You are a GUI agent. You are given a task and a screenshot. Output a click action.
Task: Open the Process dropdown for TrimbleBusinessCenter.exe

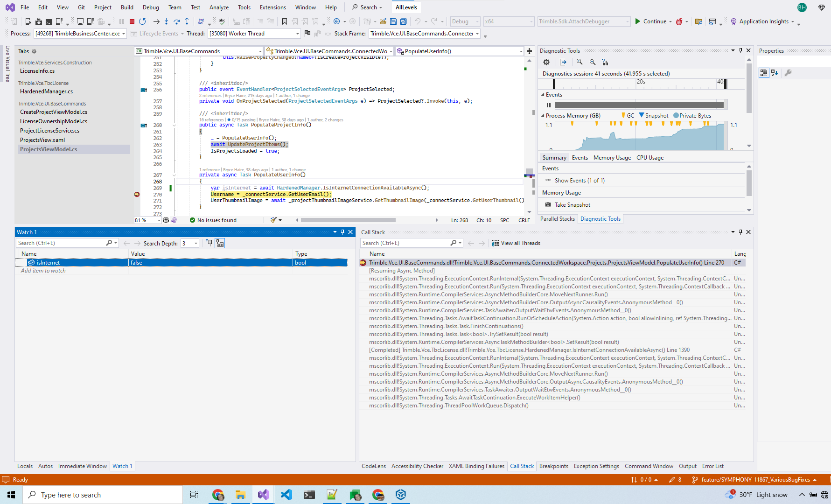[124, 34]
